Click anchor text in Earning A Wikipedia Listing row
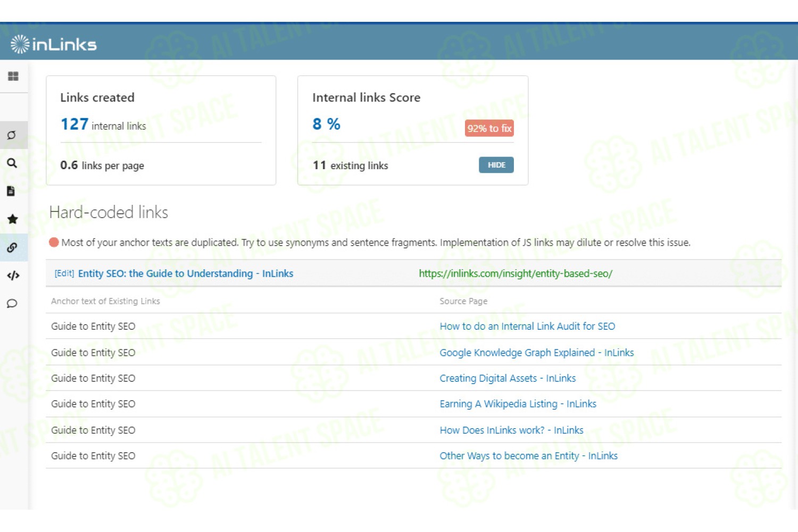The height and width of the screenshot is (532, 798). [93, 404]
